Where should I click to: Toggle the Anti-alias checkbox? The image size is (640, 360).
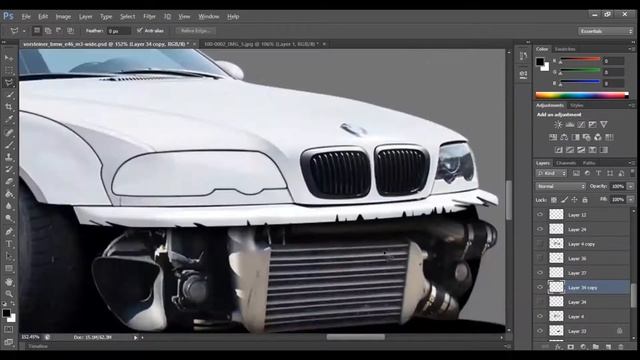tap(140, 31)
